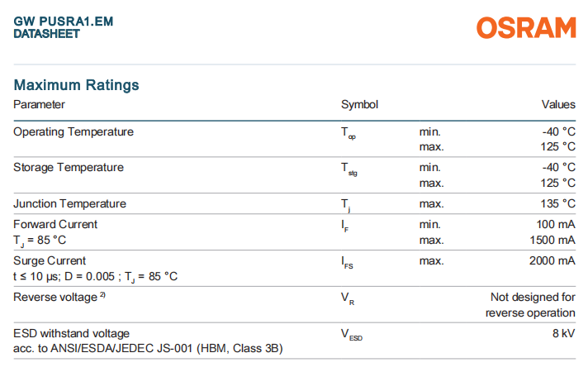Click the Forward Current label
588x372 pixels.
[55, 224]
